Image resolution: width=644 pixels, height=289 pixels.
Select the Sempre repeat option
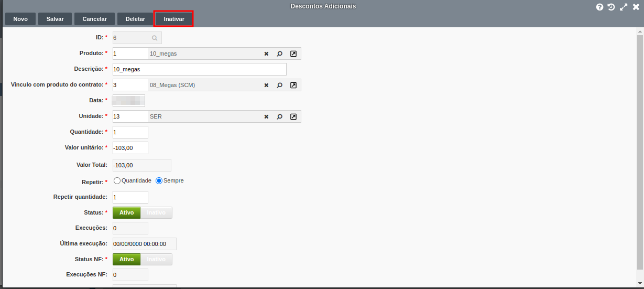click(159, 180)
